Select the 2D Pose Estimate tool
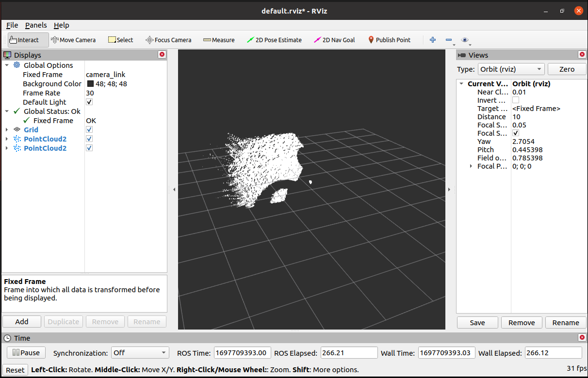Screen dimensions: 588x378 pyautogui.click(x=274, y=40)
